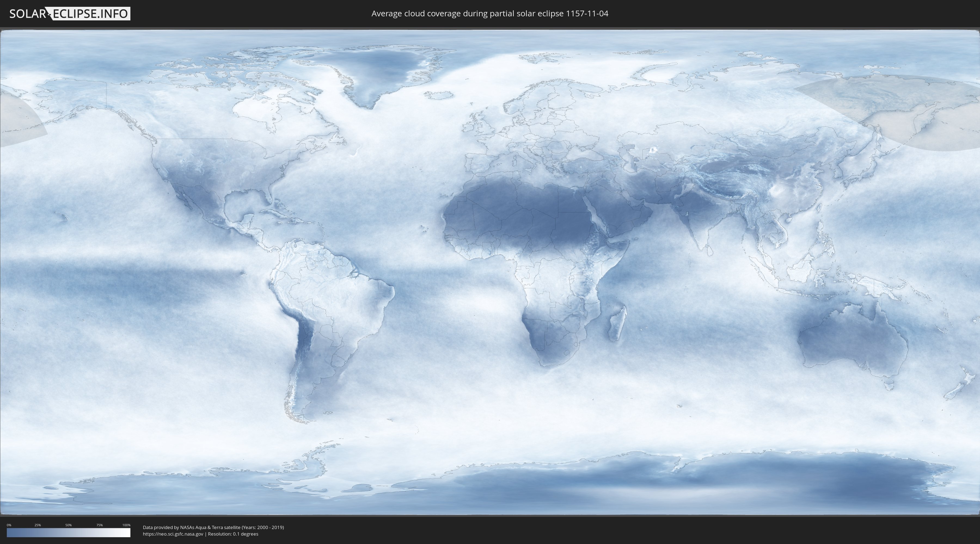The width and height of the screenshot is (980, 544).
Task: Click the 25% legend label
Action: pos(38,525)
